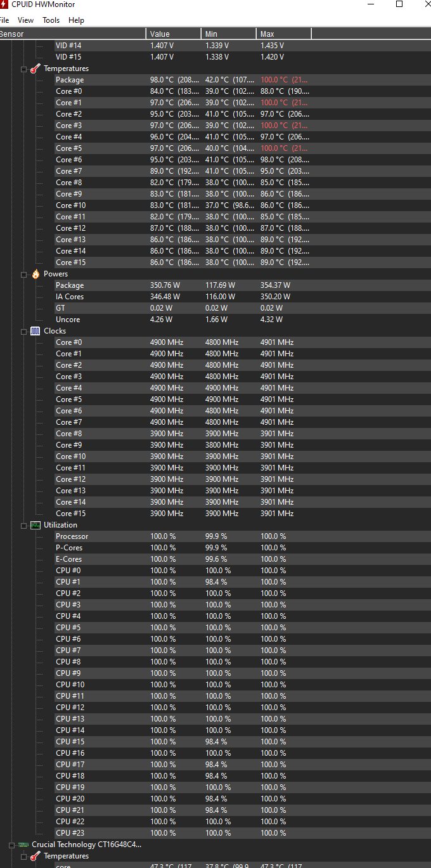Open the Tools menu
The width and height of the screenshot is (431, 868).
(51, 20)
